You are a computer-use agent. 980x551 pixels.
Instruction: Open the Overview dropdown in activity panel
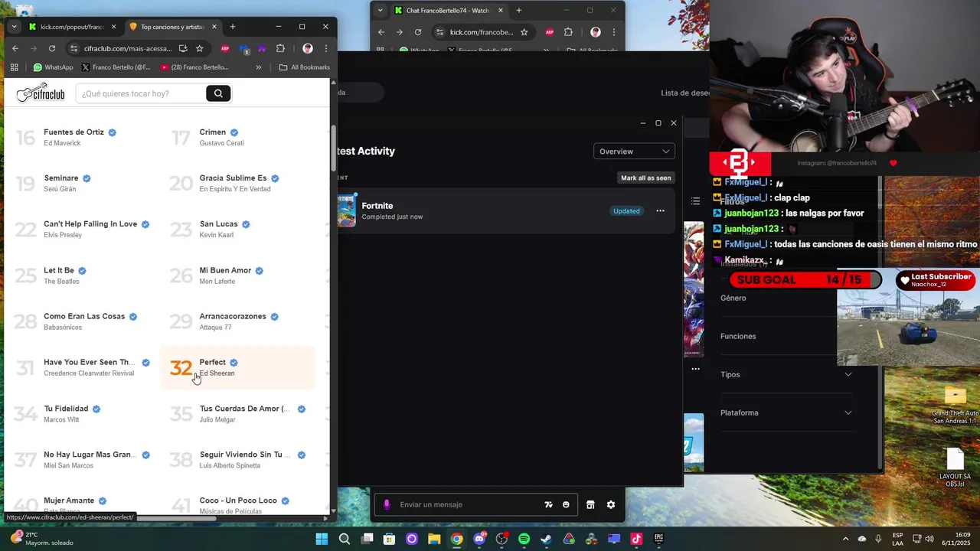[x=634, y=152]
